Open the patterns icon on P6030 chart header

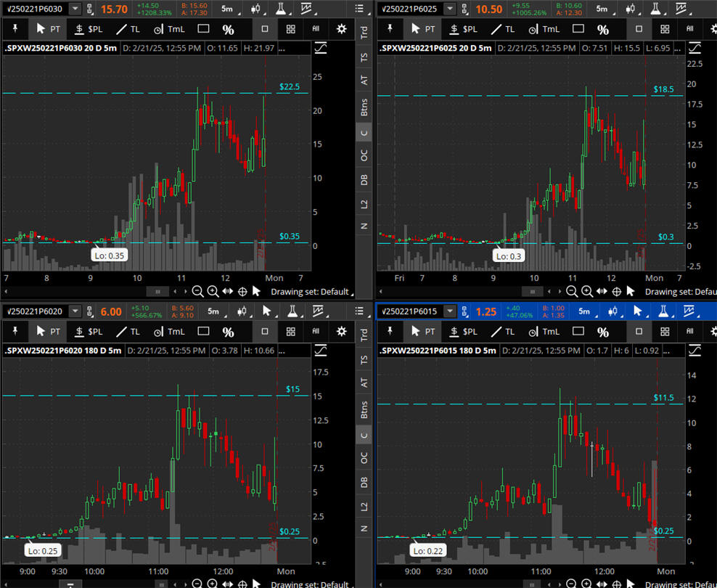tap(306, 8)
